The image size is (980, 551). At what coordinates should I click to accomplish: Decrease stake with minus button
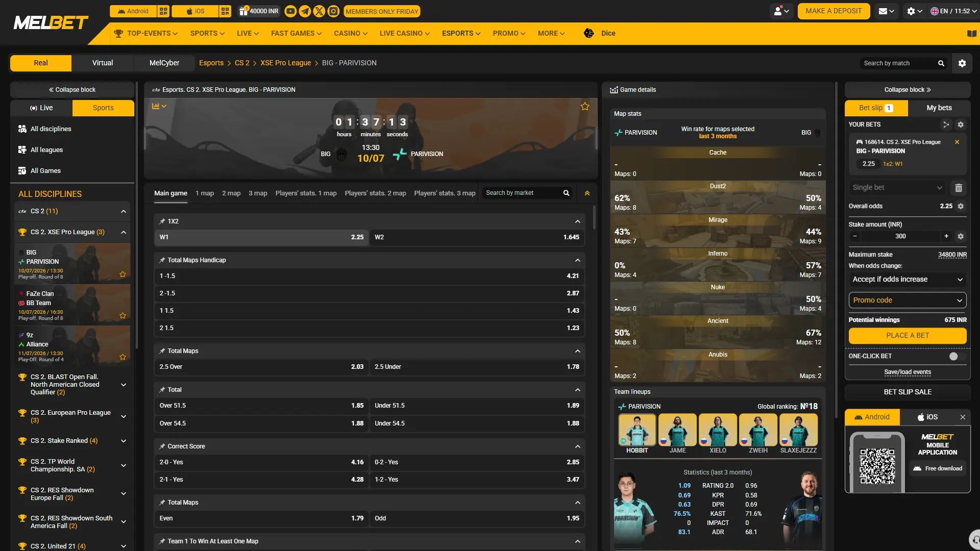pos(855,236)
